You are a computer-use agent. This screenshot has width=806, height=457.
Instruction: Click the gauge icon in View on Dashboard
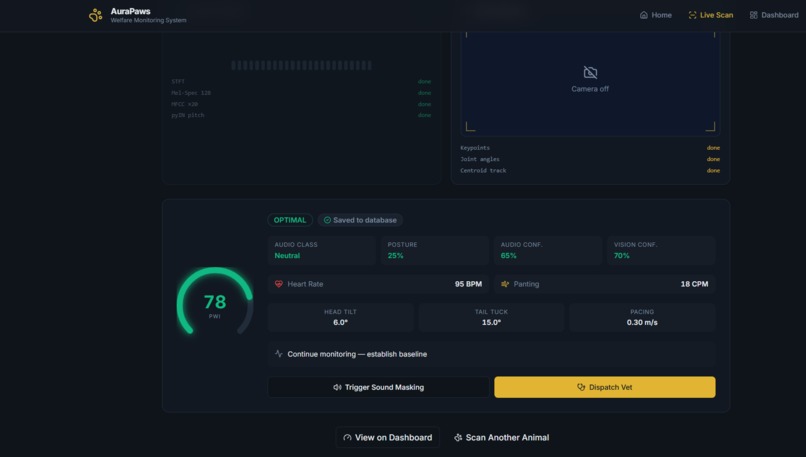tap(347, 437)
